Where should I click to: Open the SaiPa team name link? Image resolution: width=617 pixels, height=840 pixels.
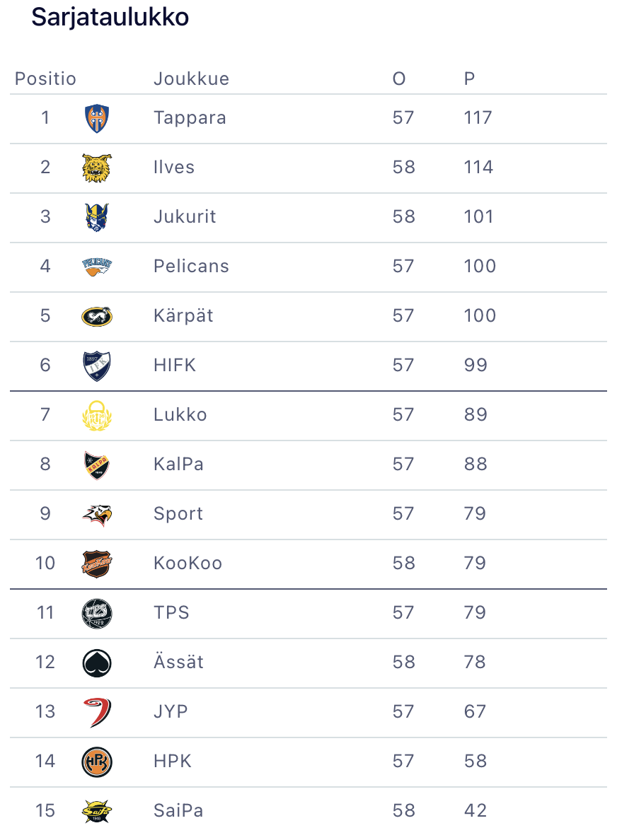(178, 810)
